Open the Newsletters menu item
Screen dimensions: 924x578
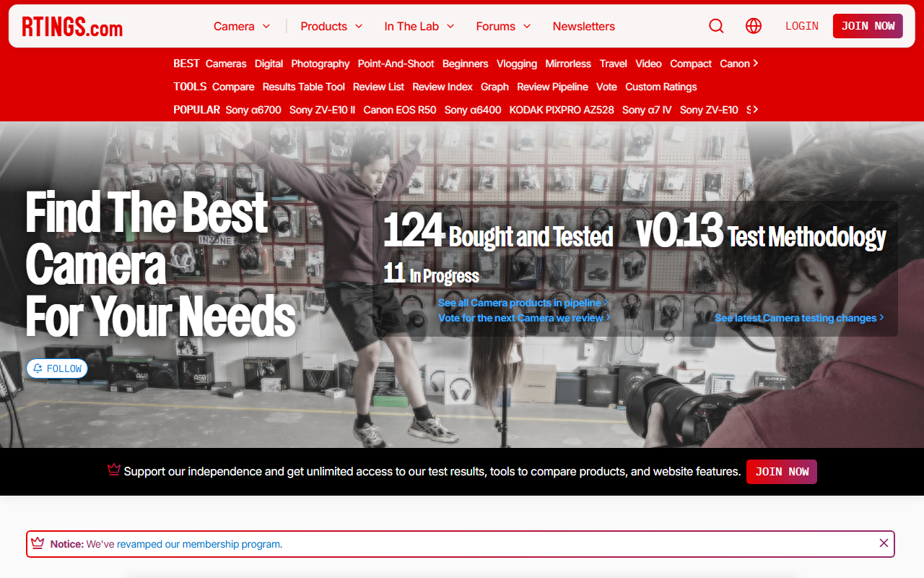pyautogui.click(x=584, y=26)
